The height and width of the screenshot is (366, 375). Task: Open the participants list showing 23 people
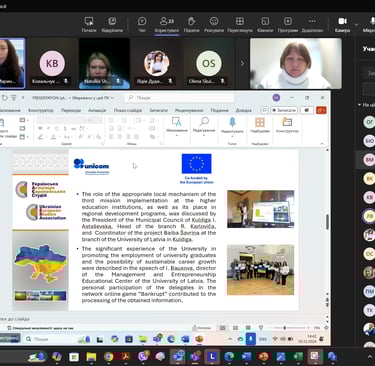click(x=167, y=25)
